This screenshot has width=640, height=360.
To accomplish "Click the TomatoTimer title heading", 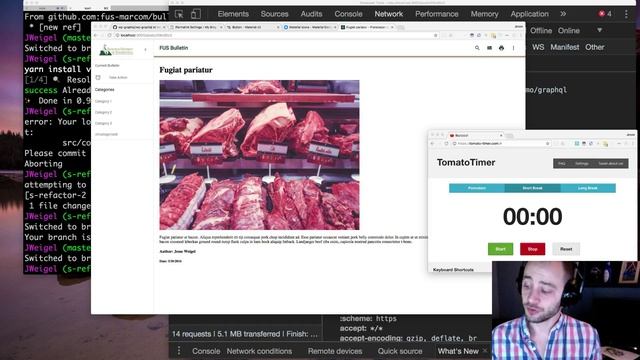I will point(466,162).
